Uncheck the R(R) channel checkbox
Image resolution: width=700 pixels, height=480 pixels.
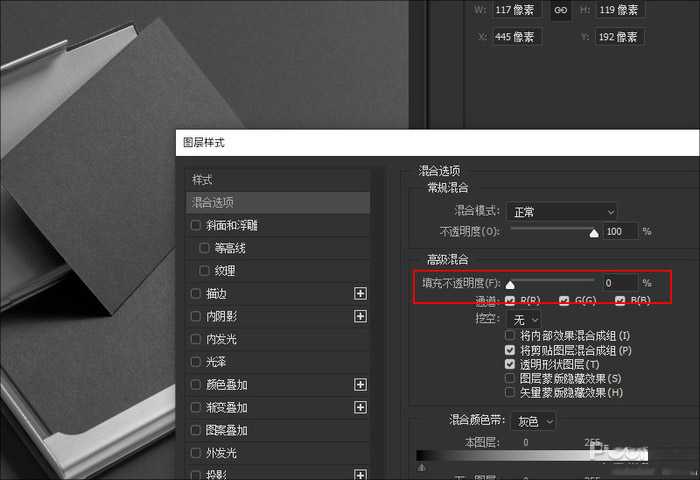point(510,301)
